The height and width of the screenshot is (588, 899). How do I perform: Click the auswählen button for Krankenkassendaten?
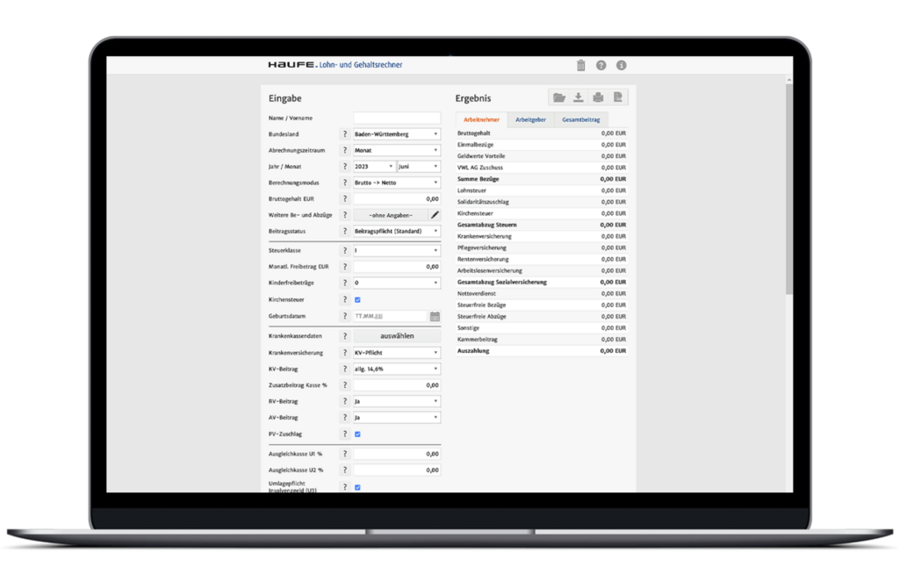coord(397,334)
